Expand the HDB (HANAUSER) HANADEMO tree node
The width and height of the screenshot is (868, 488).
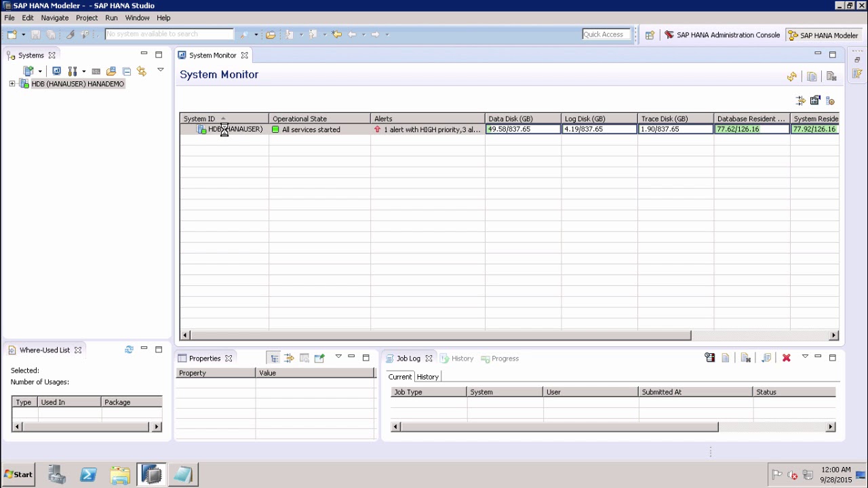(x=12, y=84)
